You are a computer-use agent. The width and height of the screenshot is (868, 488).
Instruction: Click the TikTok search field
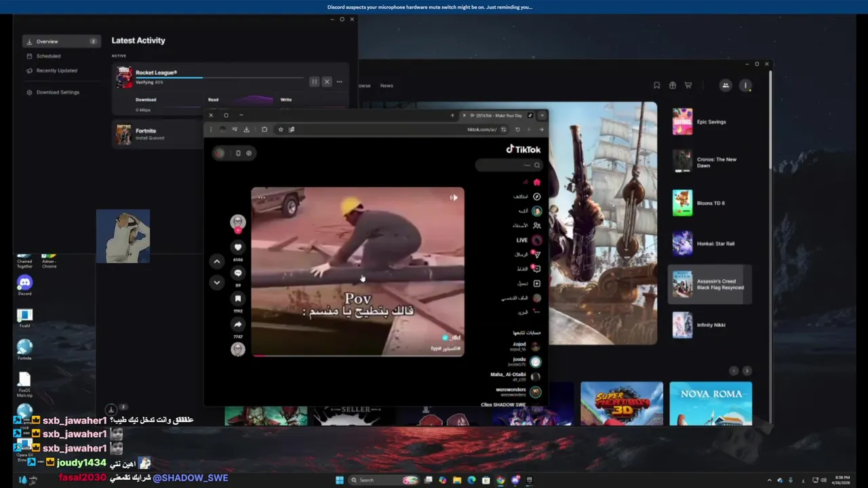(x=509, y=165)
